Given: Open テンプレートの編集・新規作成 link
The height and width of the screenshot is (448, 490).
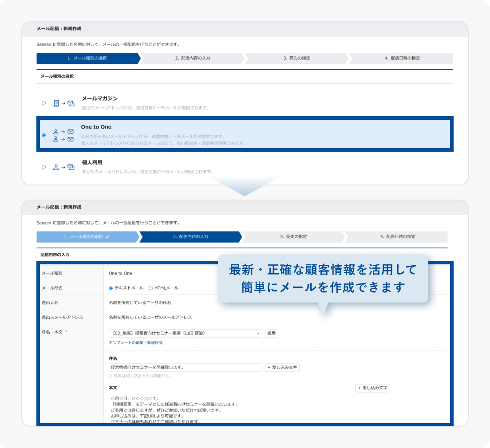Looking at the screenshot, I should coord(136,343).
